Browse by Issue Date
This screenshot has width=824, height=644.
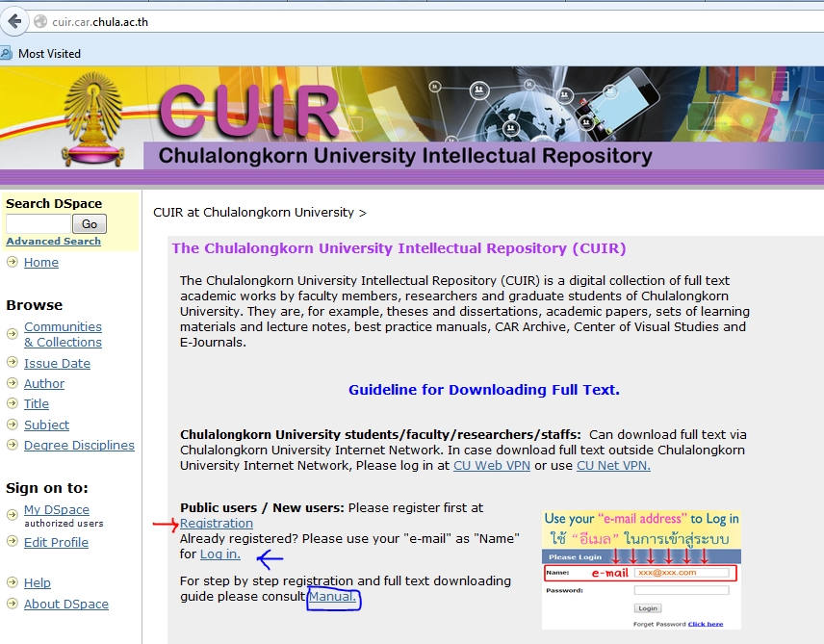(57, 363)
